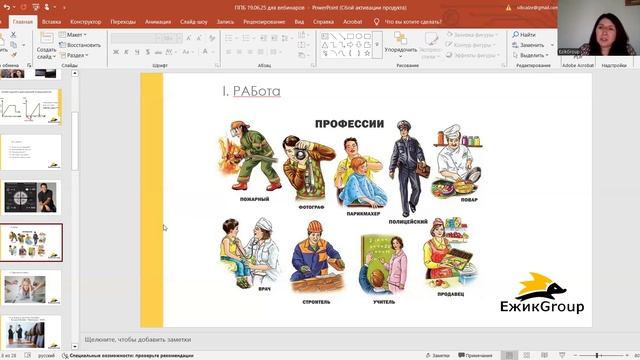Adjust the zoom slider in status bar
This screenshot has width=640, height=360.
click(597, 356)
